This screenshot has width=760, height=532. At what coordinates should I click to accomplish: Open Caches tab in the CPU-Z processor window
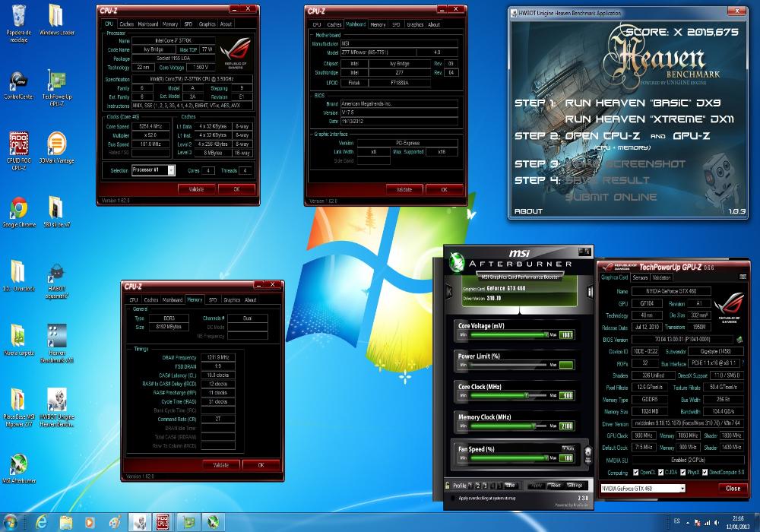click(126, 24)
